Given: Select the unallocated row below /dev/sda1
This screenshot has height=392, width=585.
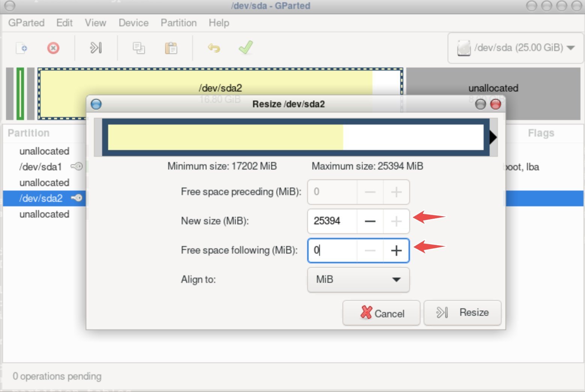Looking at the screenshot, I should (x=44, y=182).
